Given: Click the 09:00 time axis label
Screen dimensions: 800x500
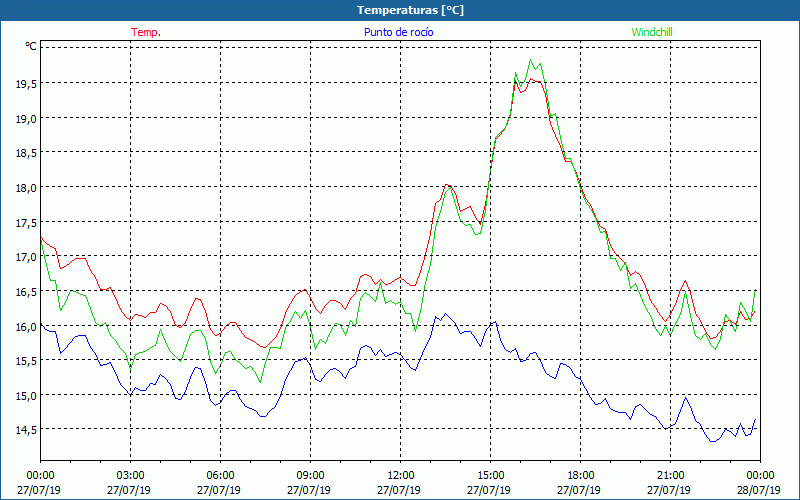Looking at the screenshot, I should pos(311,476).
